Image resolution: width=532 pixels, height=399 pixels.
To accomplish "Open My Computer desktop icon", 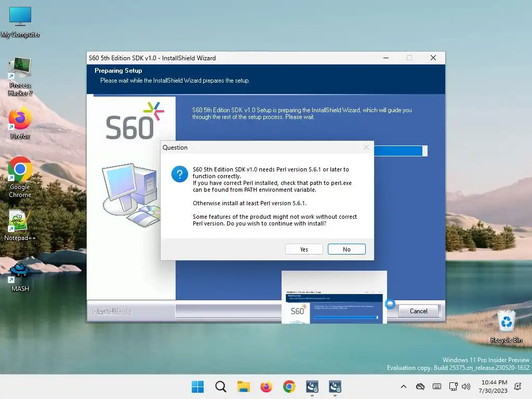I will (20, 22).
